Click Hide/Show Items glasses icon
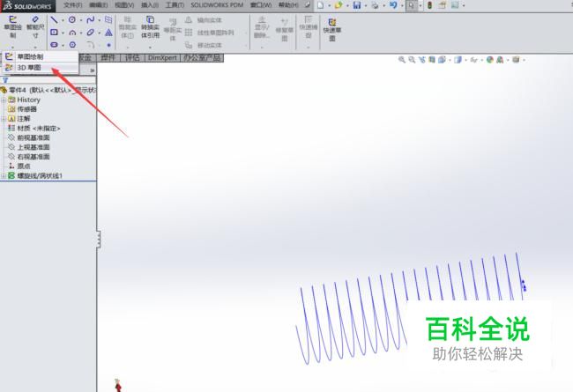Viewport: 573px width, 392px height. [474, 60]
